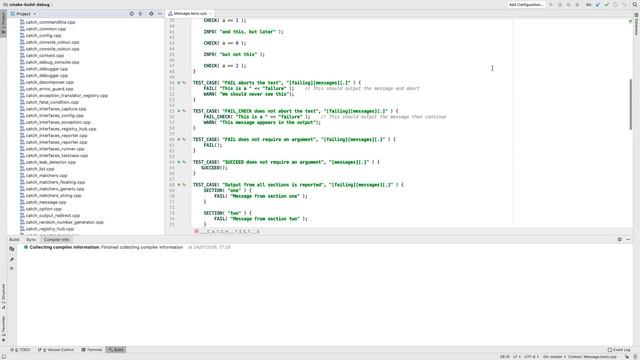
Task: Click the memory indicator icon in the status bar
Action: pyautogui.click(x=635, y=357)
